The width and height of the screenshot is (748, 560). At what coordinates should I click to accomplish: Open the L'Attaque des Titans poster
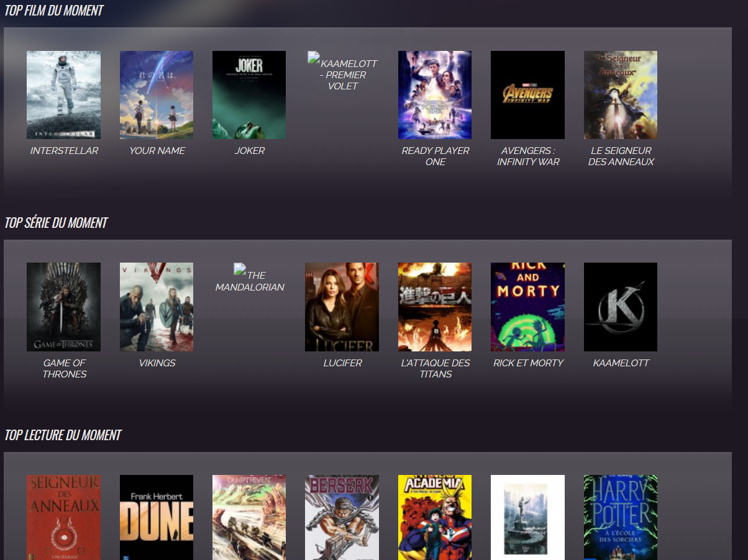tap(435, 307)
